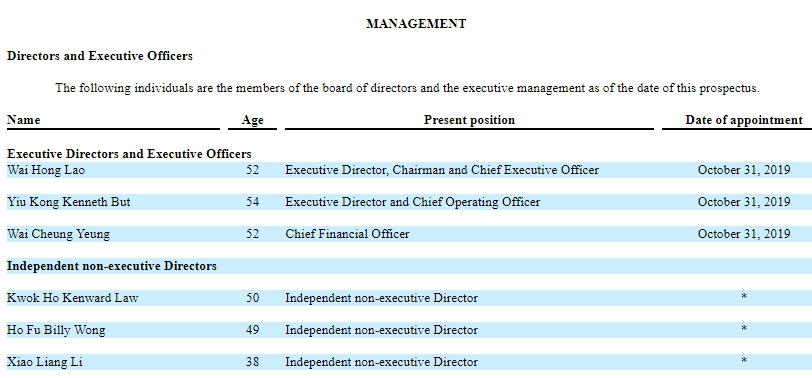Image resolution: width=812 pixels, height=378 pixels.
Task: Click the name Wai Cheung Yeung
Action: point(58,234)
